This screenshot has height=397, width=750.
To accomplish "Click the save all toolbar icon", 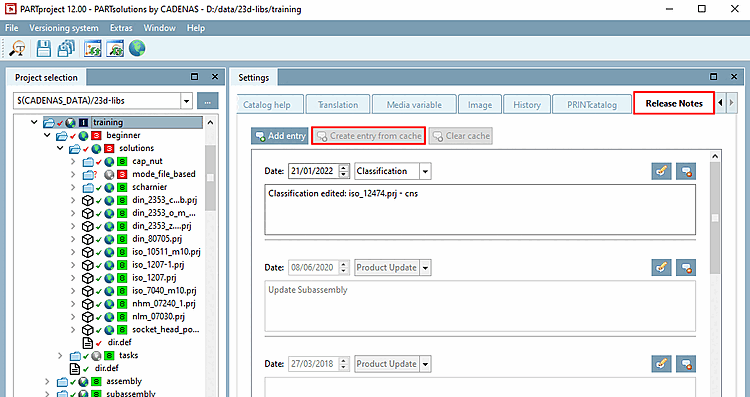I will pos(66,48).
